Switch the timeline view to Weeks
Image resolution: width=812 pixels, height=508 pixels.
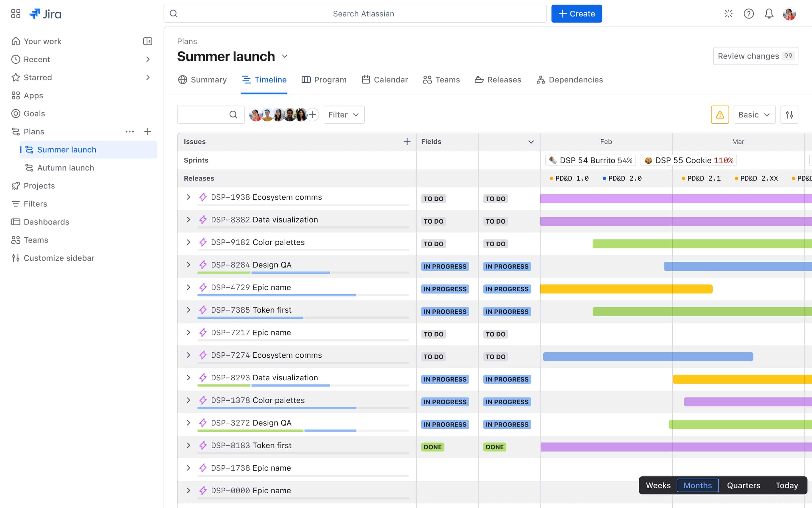click(658, 485)
